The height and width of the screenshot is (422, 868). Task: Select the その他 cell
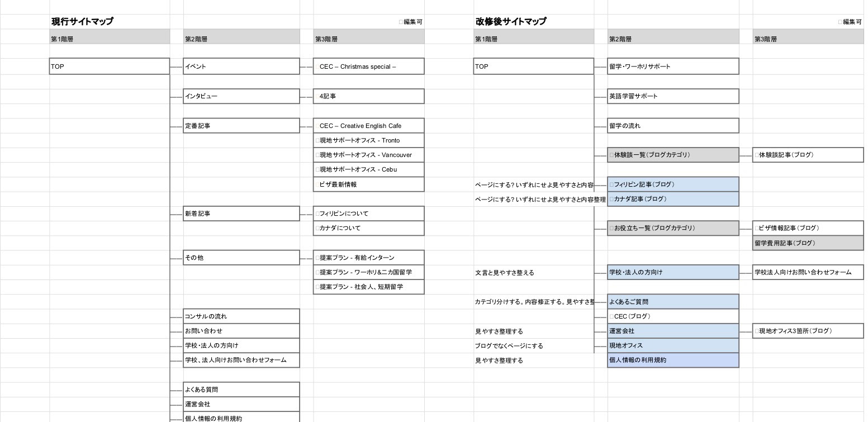point(241,258)
